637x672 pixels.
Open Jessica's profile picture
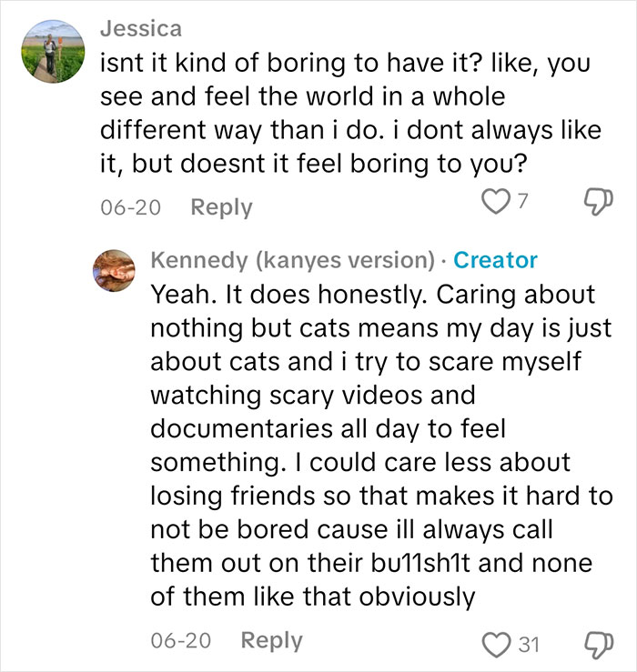(x=53, y=52)
